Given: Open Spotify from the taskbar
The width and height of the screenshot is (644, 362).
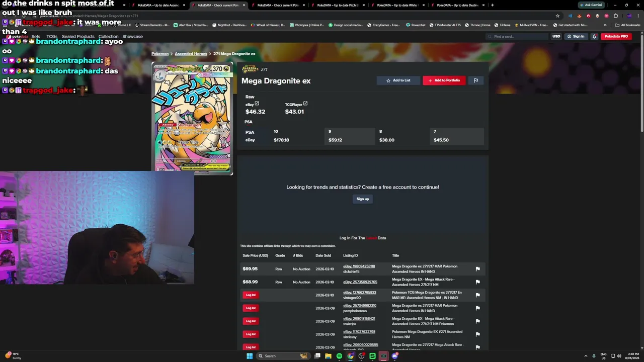Looking at the screenshot, I should click(339, 356).
